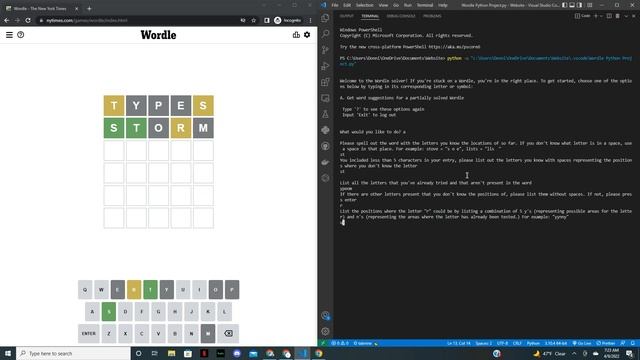
Task: Open the Wordle help question-mark icon
Action: click(x=20, y=35)
